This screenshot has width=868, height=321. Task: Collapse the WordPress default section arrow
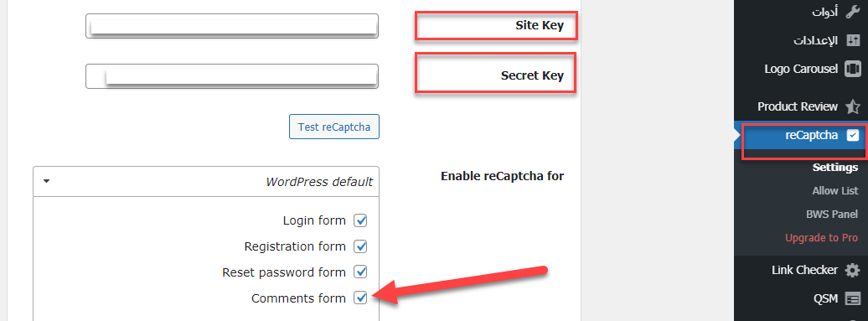coord(47,181)
